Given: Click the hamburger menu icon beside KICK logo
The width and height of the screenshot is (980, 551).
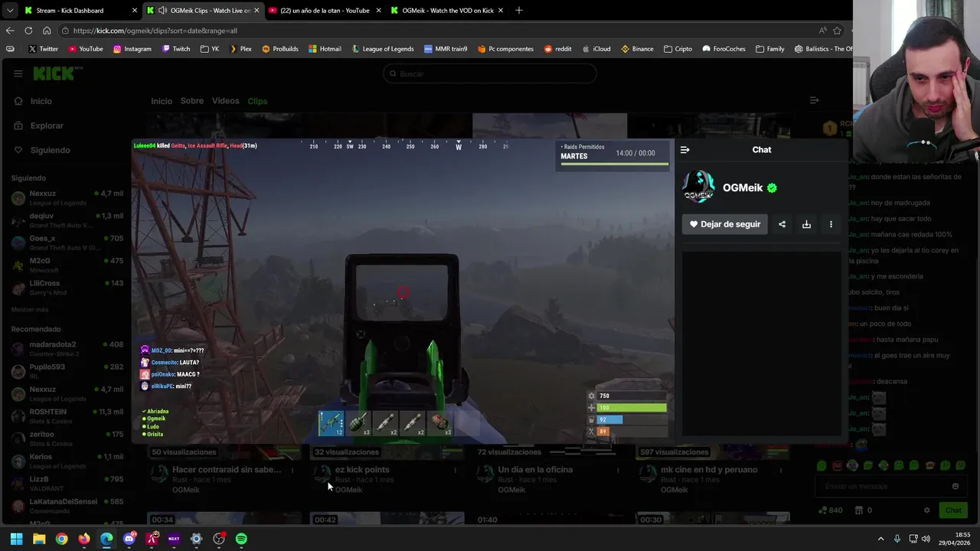Looking at the screenshot, I should click(18, 73).
